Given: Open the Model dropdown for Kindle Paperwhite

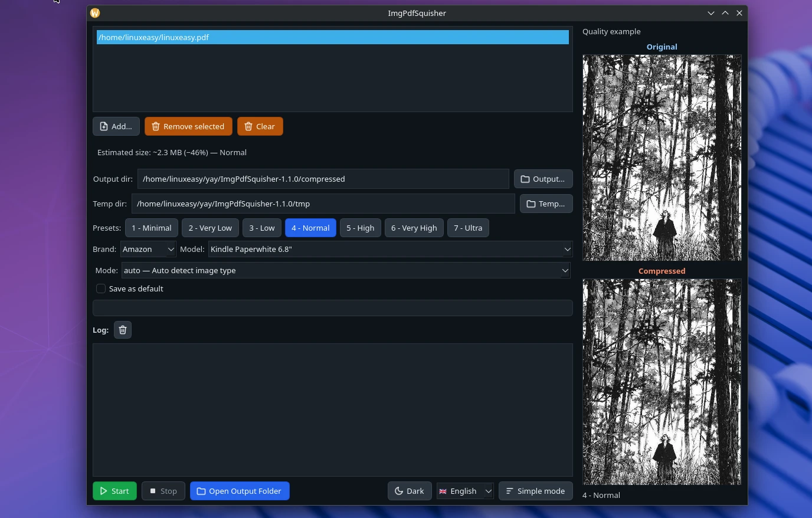Looking at the screenshot, I should (389, 249).
